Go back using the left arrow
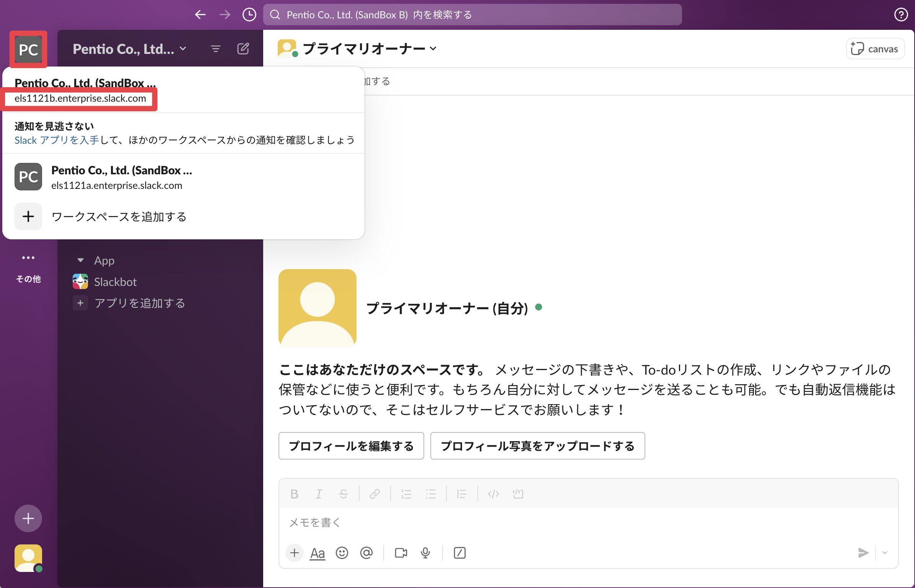 coord(200,15)
